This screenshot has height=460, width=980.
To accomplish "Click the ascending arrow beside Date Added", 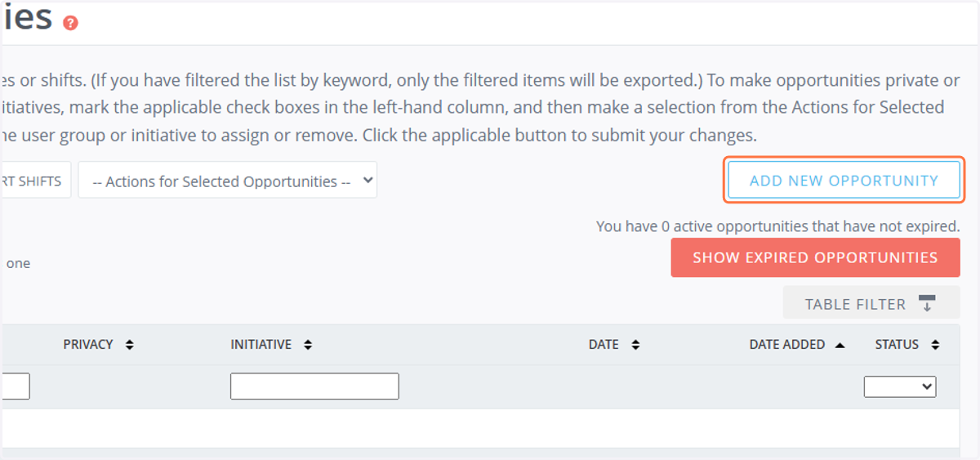I will coord(840,345).
